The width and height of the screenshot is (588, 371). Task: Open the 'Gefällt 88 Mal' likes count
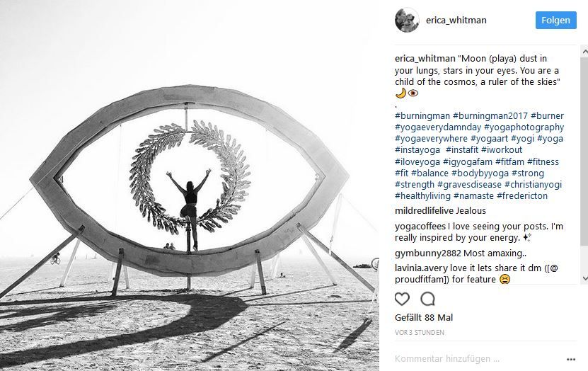(x=424, y=318)
